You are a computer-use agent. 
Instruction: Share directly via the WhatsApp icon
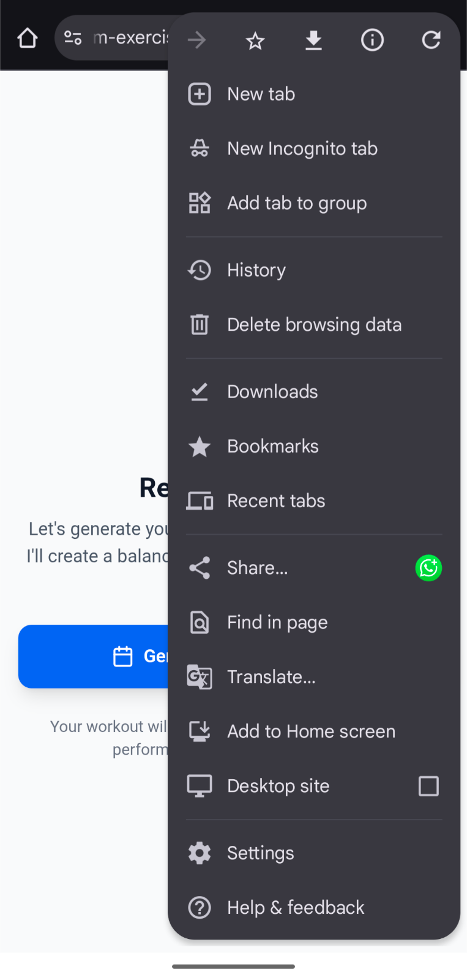coord(428,568)
